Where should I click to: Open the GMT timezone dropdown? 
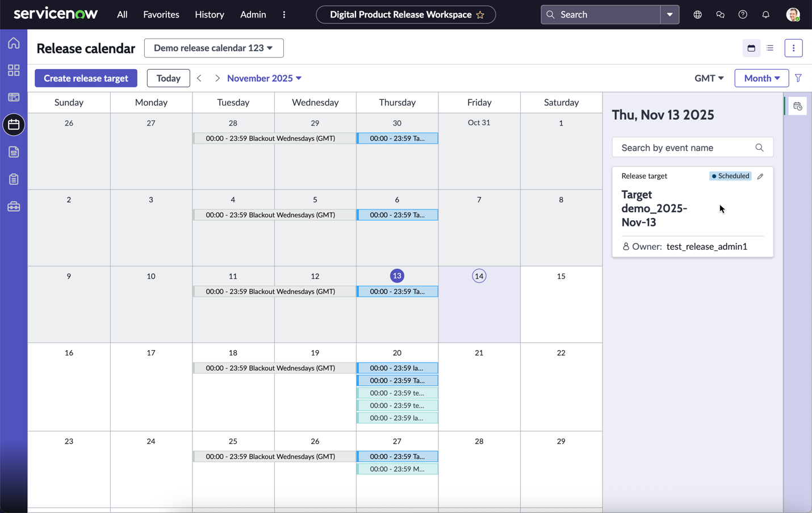click(x=709, y=78)
